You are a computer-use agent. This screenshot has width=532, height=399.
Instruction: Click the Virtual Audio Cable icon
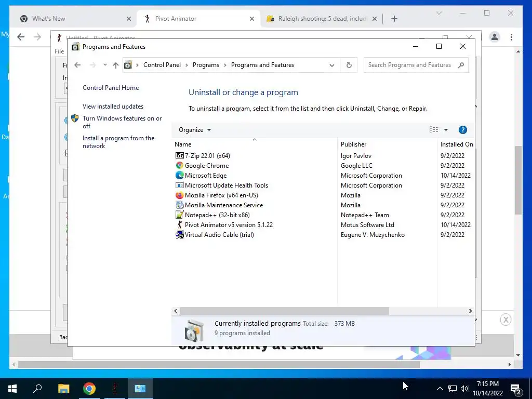point(179,234)
